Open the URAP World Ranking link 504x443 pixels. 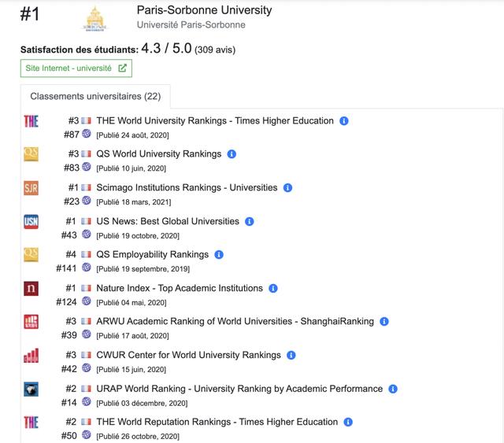click(x=239, y=389)
